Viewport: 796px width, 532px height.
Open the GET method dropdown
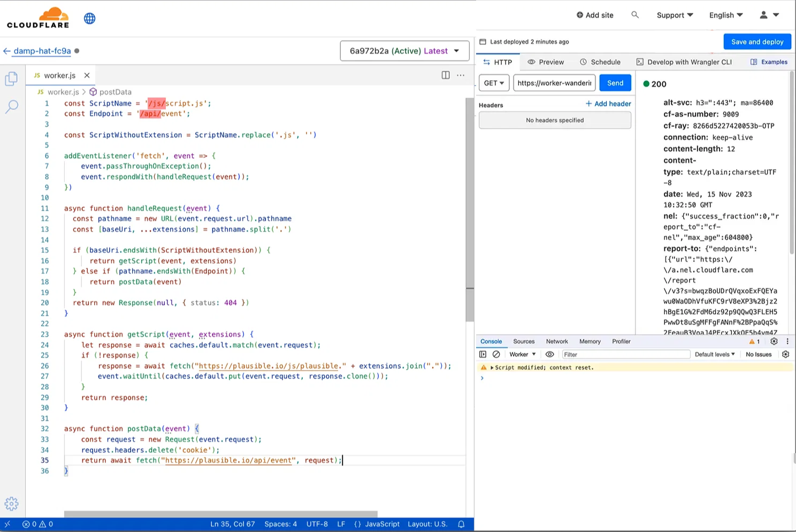coord(494,83)
